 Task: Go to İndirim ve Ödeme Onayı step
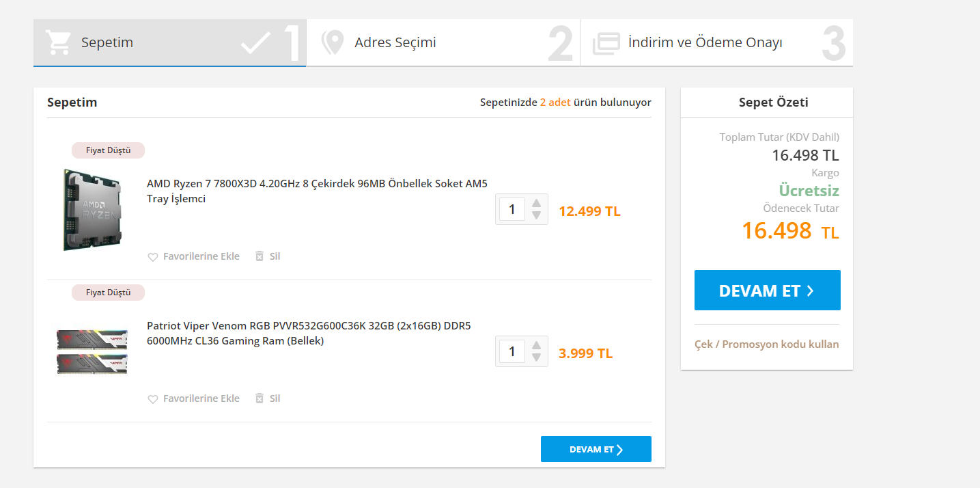coord(716,42)
